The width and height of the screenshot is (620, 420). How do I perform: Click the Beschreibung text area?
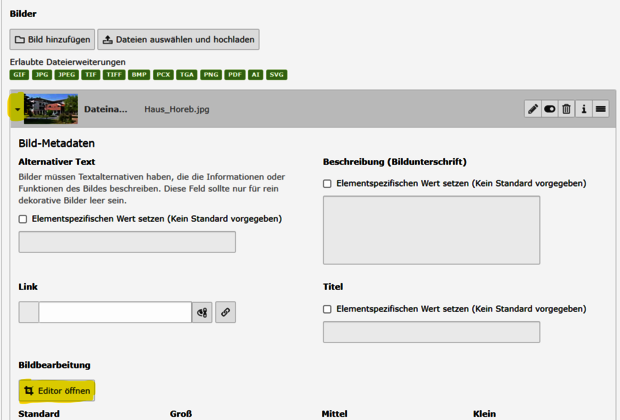tap(431, 230)
